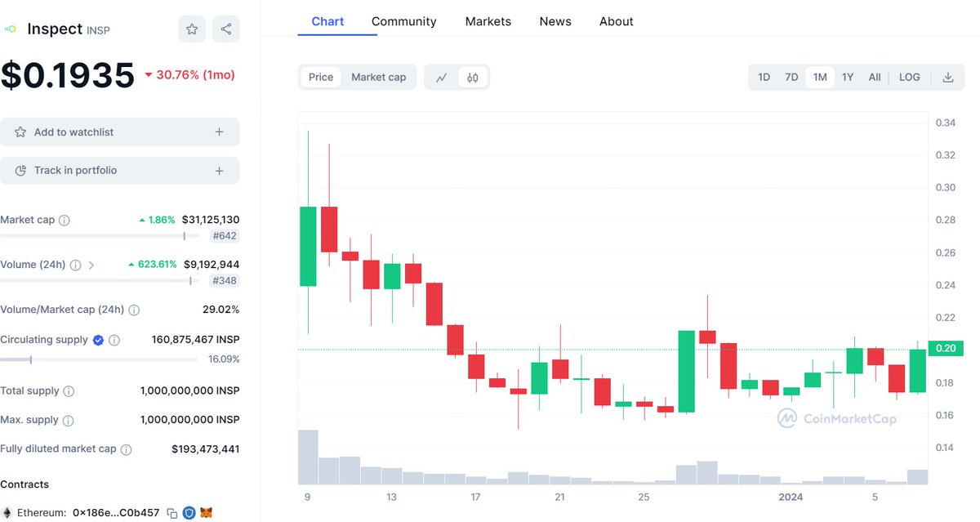
Task: Set chart range to 1Y
Action: pos(848,77)
